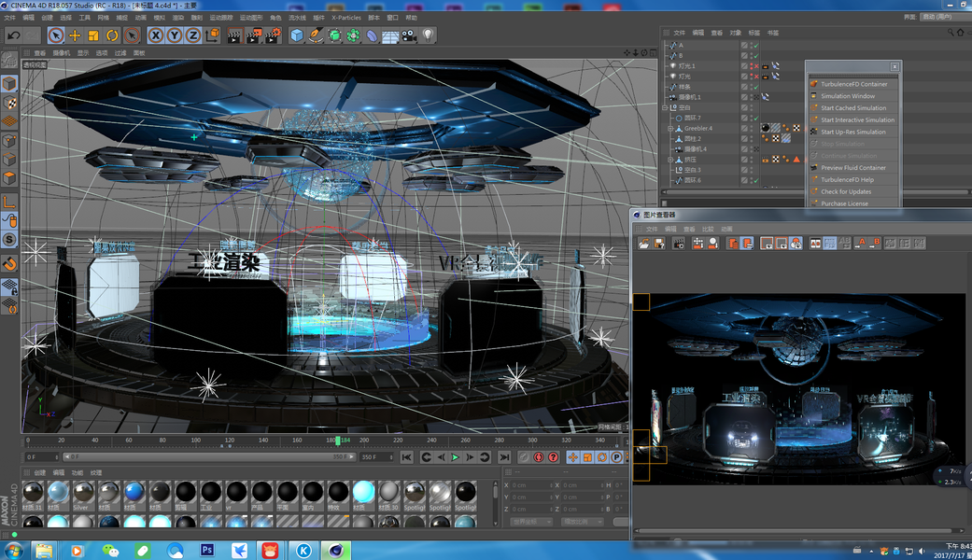Image resolution: width=972 pixels, height=560 pixels.
Task: Click Render Active View clapperboard
Action: (x=234, y=35)
